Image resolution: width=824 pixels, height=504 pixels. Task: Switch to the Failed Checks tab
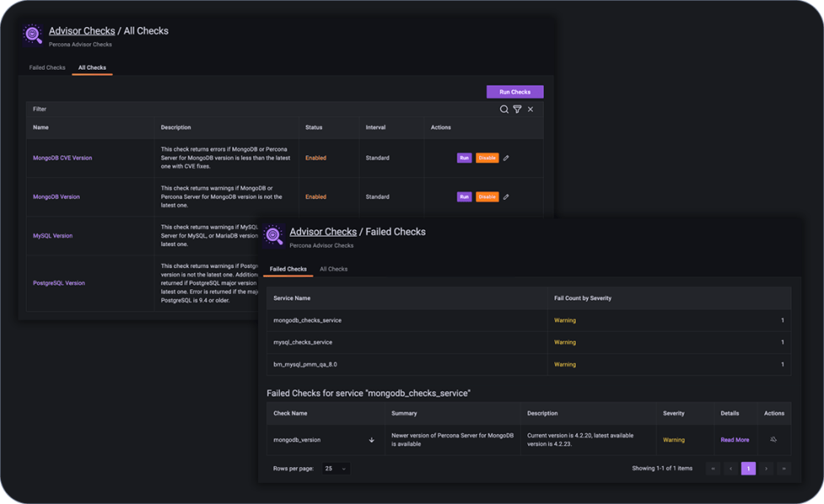click(x=46, y=67)
